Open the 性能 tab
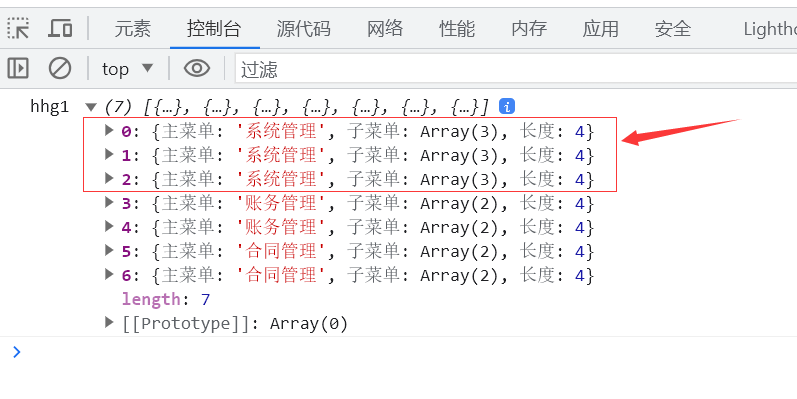This screenshot has height=399, width=797. pos(457,28)
